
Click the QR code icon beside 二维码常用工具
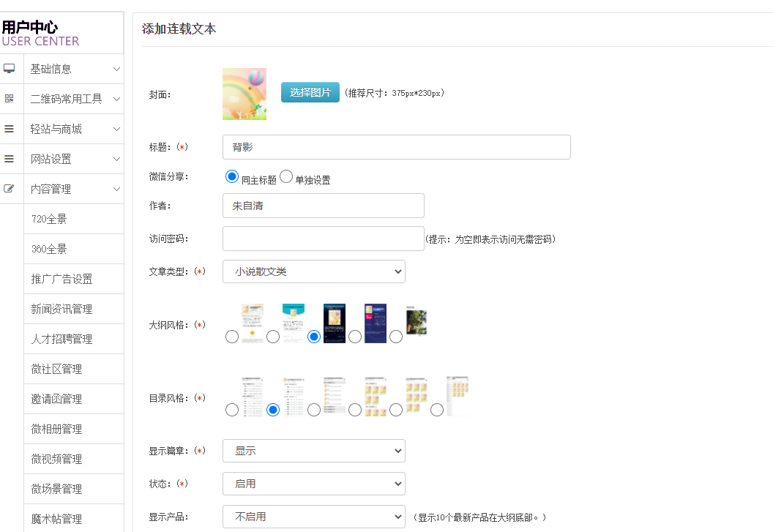click(10, 99)
